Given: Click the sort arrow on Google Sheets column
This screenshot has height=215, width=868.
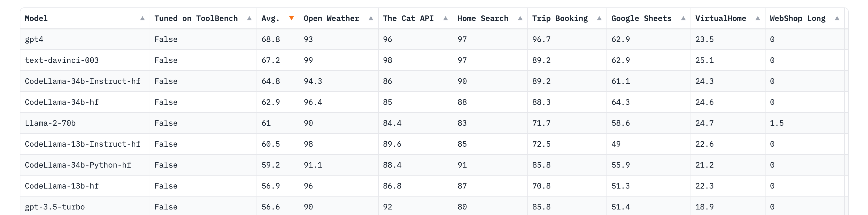Looking at the screenshot, I should pyautogui.click(x=684, y=18).
